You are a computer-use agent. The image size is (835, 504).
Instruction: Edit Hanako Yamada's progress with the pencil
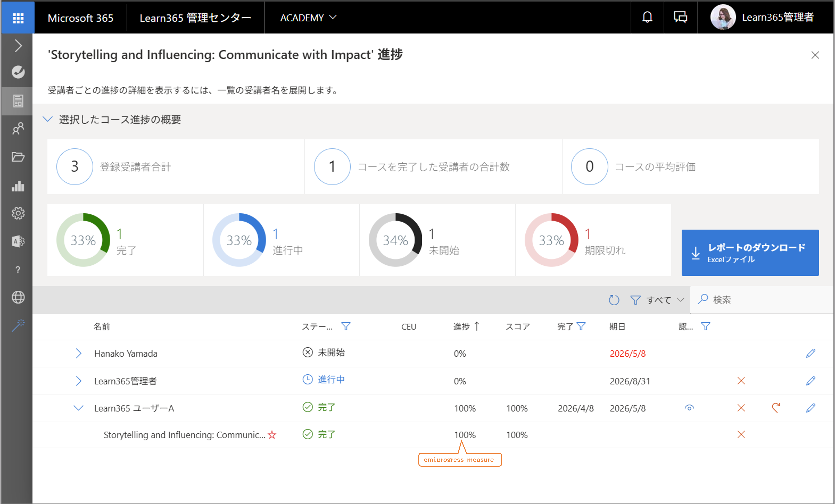(x=811, y=353)
